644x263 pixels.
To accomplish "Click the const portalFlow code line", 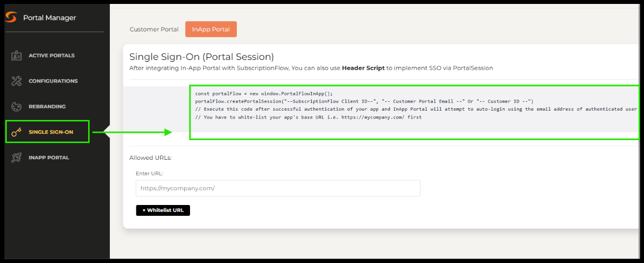I will coord(264,93).
